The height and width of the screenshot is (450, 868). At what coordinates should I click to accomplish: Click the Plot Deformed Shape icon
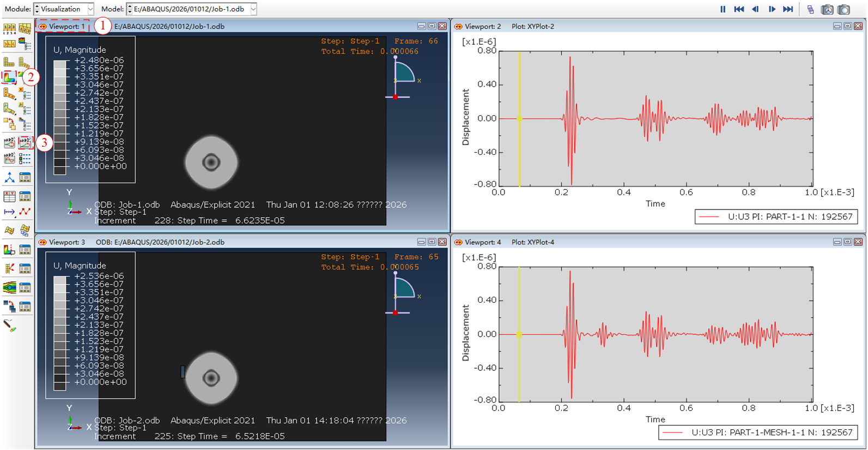(x=25, y=62)
